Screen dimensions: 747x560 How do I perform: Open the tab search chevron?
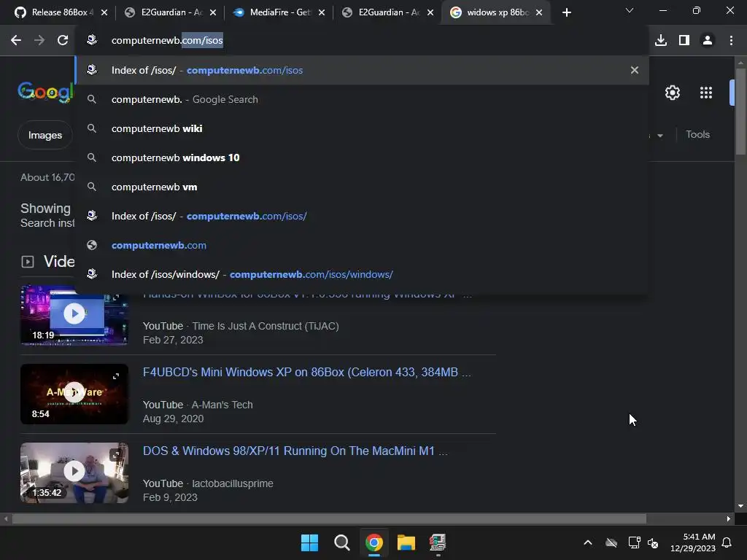pyautogui.click(x=630, y=10)
